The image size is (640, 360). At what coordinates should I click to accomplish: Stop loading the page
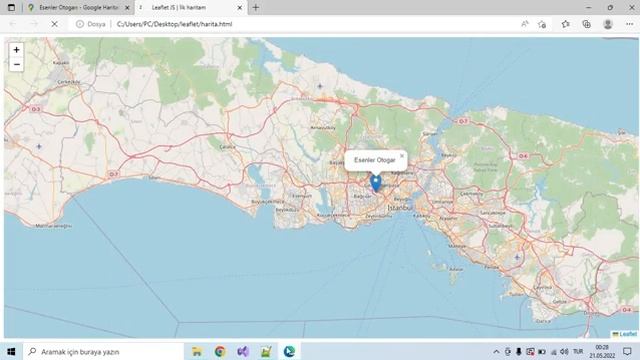54,24
